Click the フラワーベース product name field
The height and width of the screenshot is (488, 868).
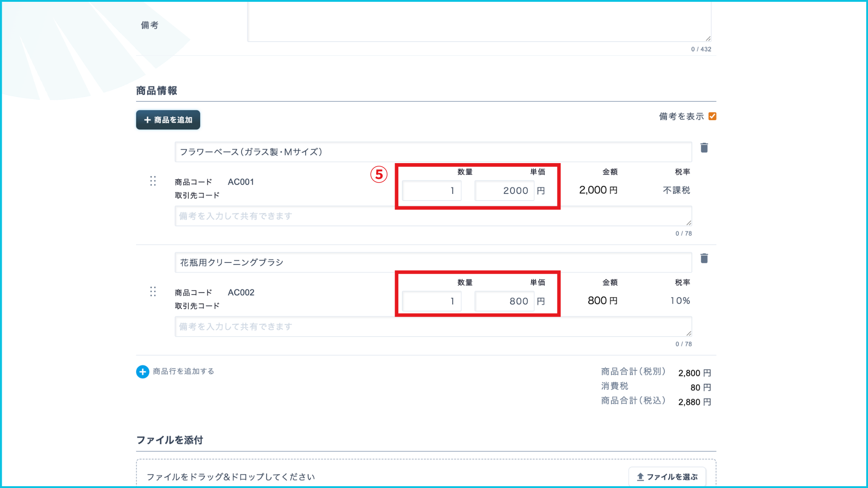click(x=433, y=152)
